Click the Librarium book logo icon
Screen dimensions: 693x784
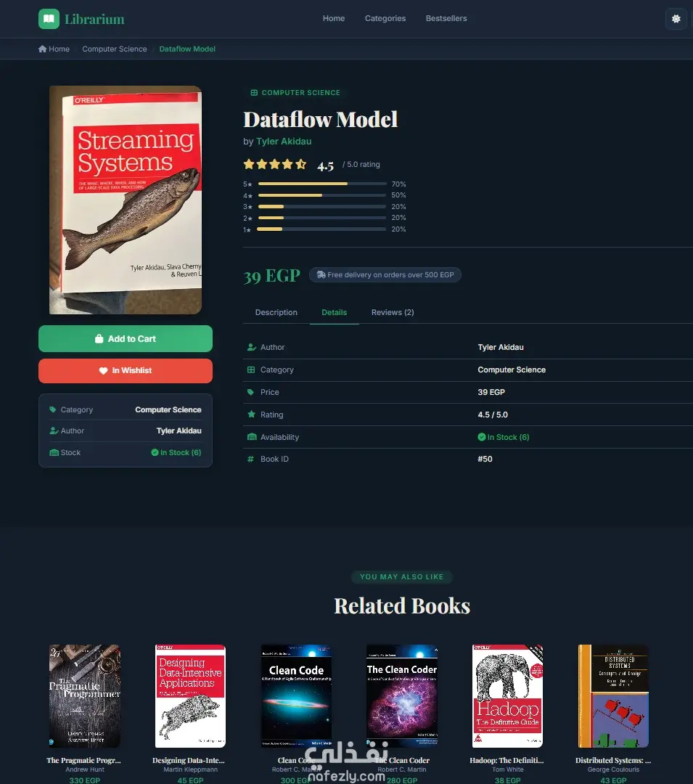click(x=49, y=19)
